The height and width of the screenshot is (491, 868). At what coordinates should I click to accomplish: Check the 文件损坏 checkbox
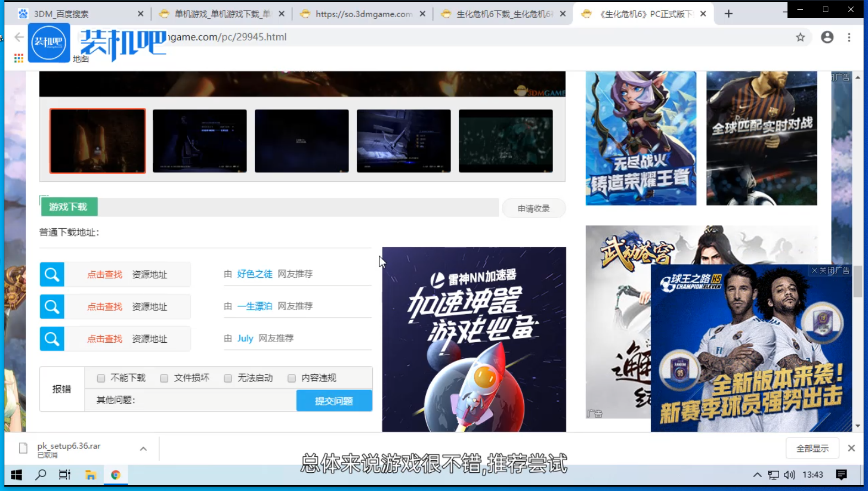pyautogui.click(x=164, y=378)
